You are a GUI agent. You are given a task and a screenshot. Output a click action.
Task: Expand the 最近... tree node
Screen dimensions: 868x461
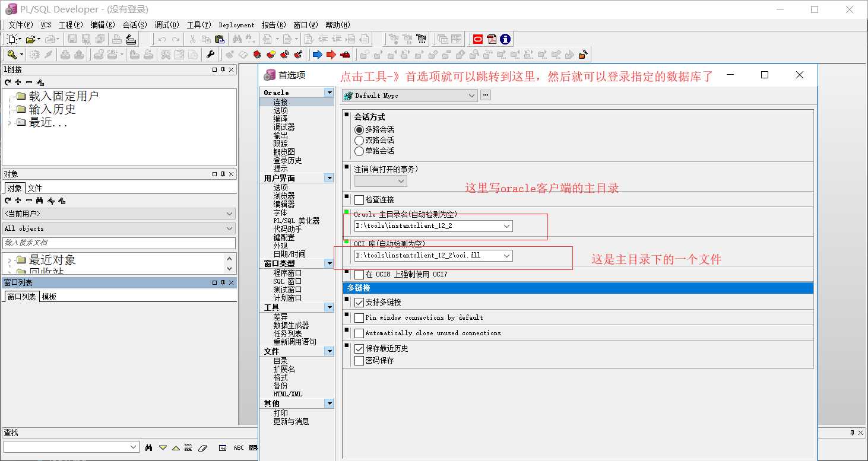(9, 123)
